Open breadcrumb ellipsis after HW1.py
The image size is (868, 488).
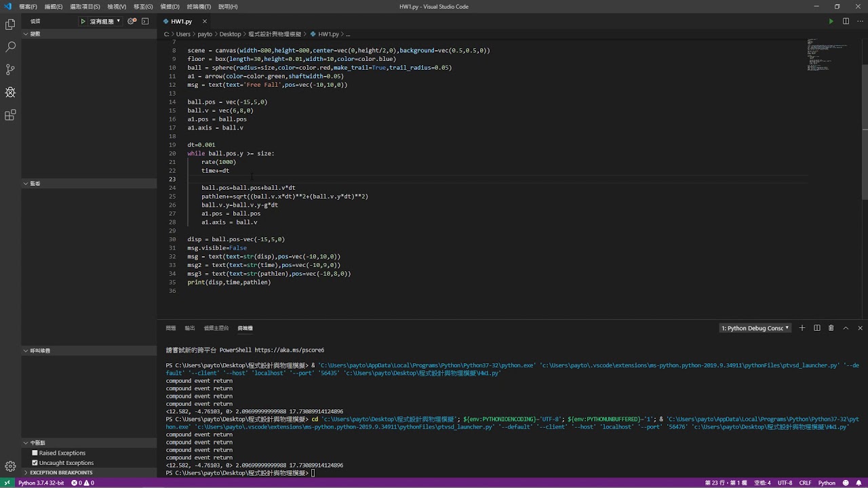click(x=348, y=34)
